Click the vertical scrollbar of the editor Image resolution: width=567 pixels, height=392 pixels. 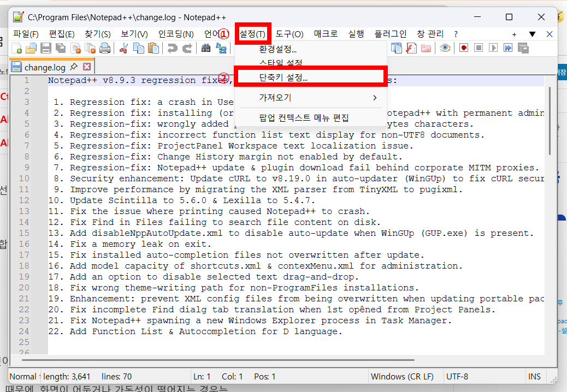tap(550, 121)
